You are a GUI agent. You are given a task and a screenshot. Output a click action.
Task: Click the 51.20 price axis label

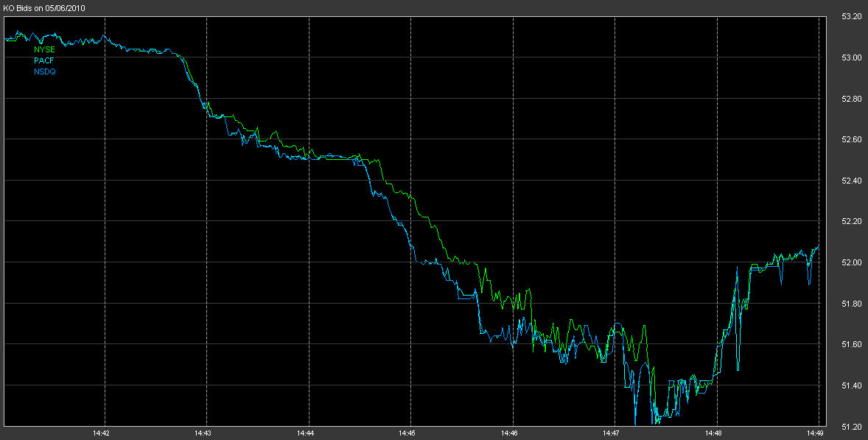[x=851, y=427]
